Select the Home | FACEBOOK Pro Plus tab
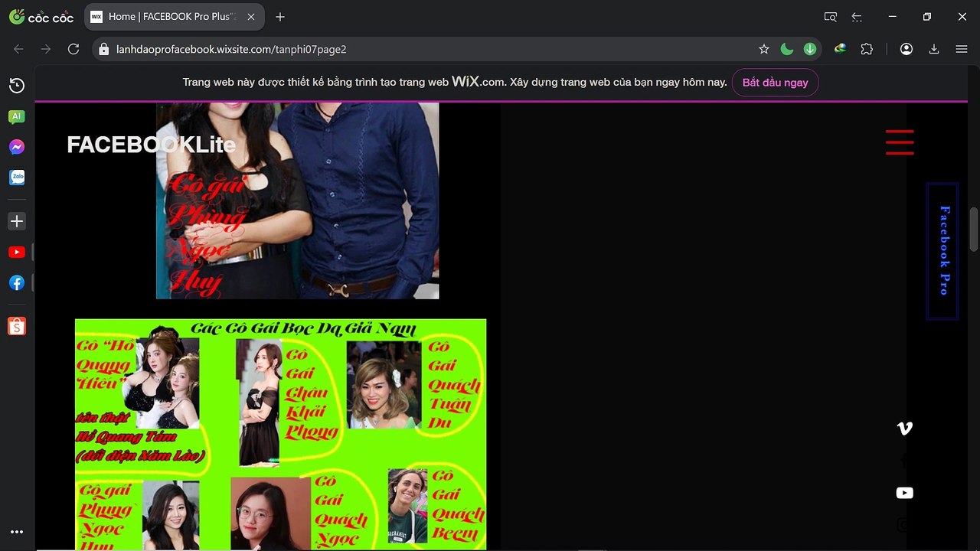 coord(174,16)
